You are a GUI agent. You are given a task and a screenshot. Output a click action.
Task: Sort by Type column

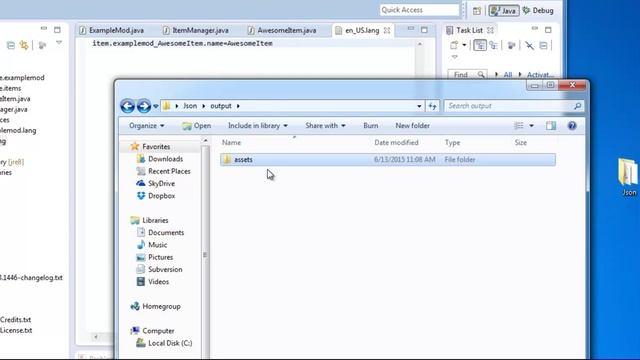(x=452, y=142)
